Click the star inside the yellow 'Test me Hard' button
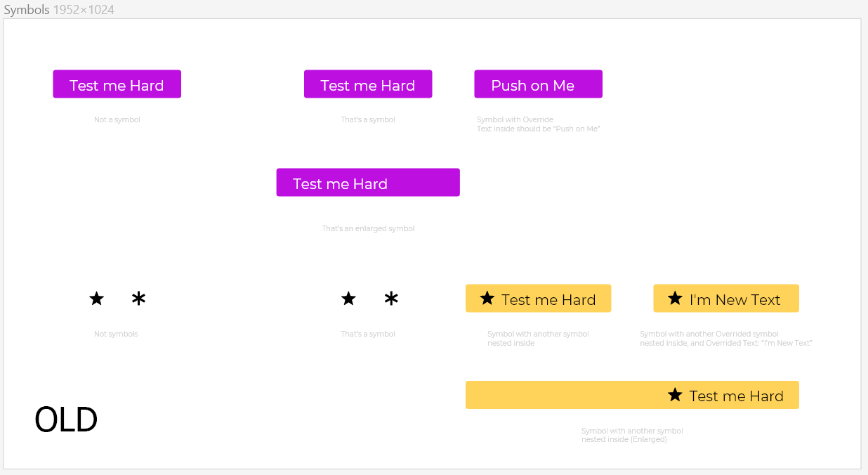 click(487, 299)
